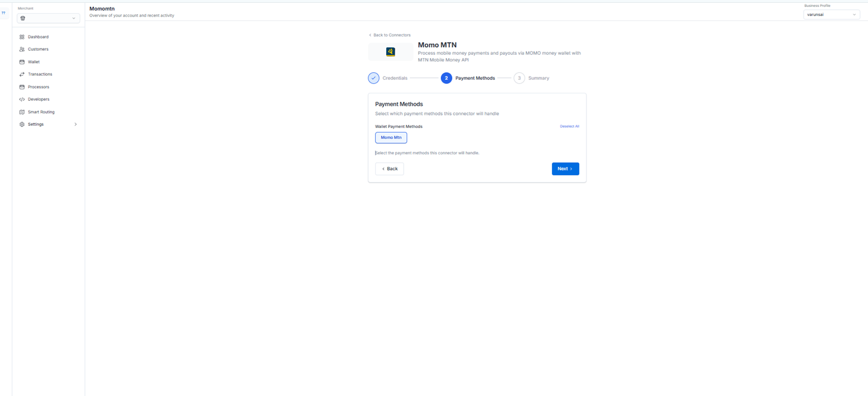Click the Wallet icon in sidebar

coord(22,62)
